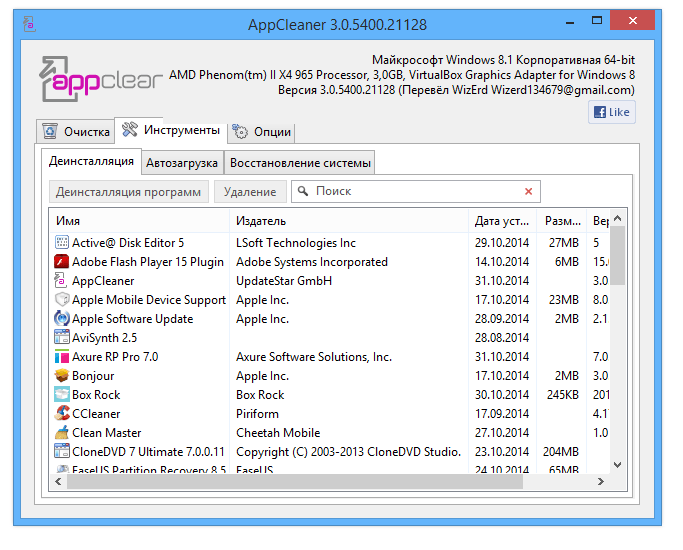Sort by the Имя column header

[139, 221]
